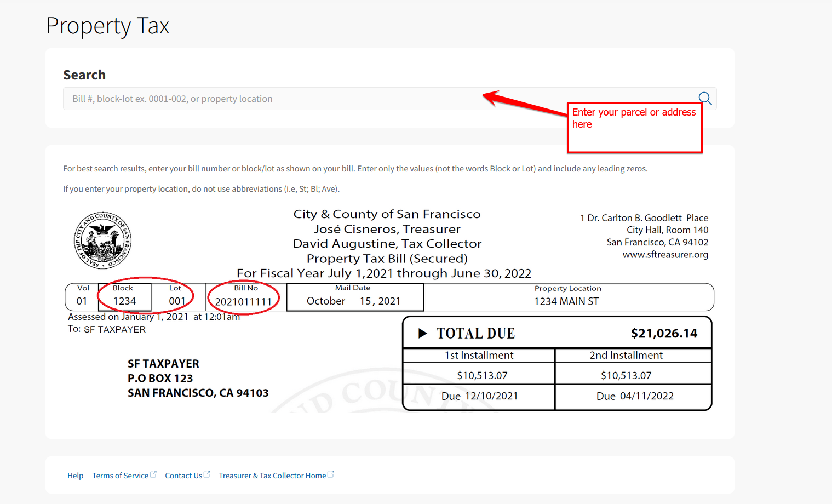This screenshot has width=832, height=504.
Task: Select the Block value 1234 on bill
Action: [x=124, y=301]
